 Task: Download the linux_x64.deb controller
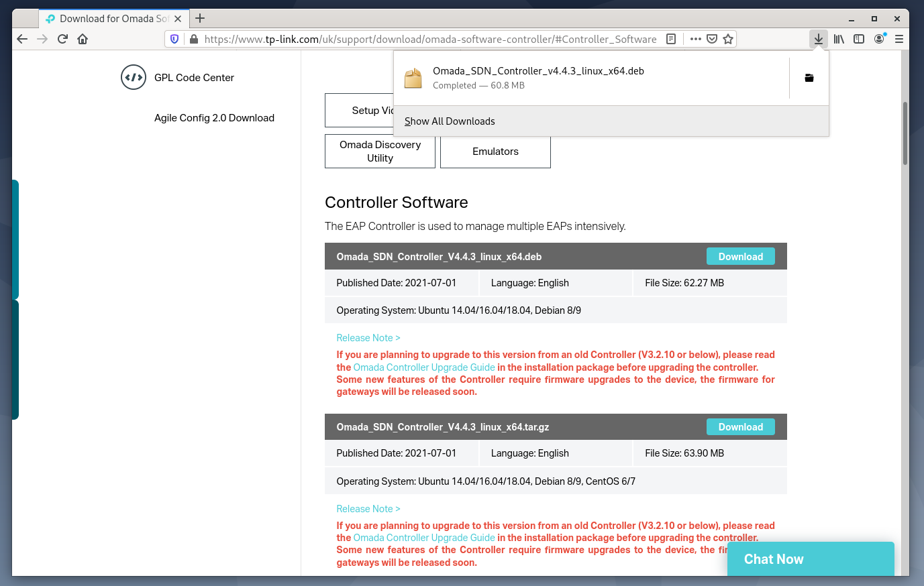(x=740, y=257)
